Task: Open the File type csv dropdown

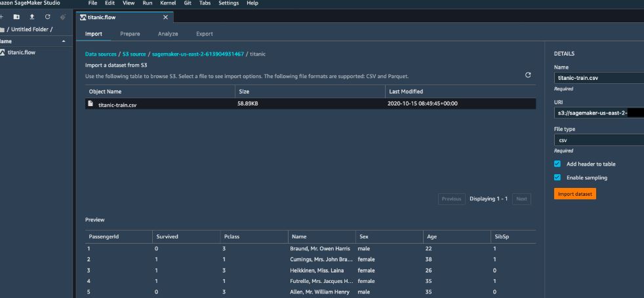Action: point(599,140)
